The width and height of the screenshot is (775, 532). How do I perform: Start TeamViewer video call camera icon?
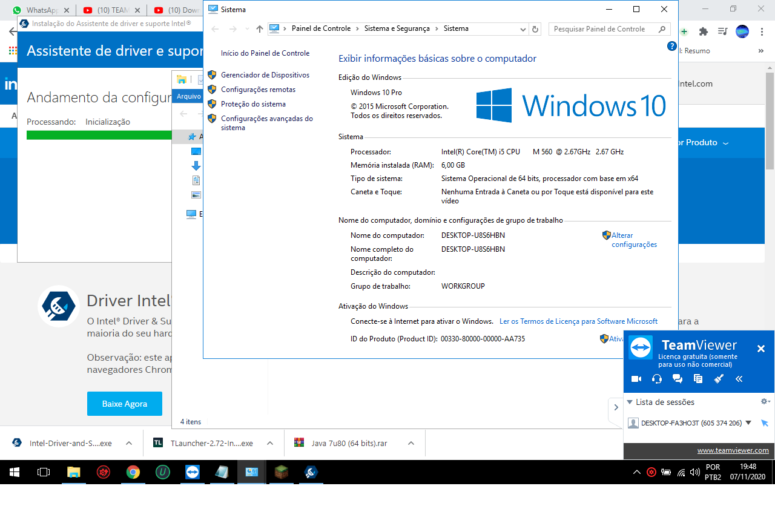[x=636, y=379]
